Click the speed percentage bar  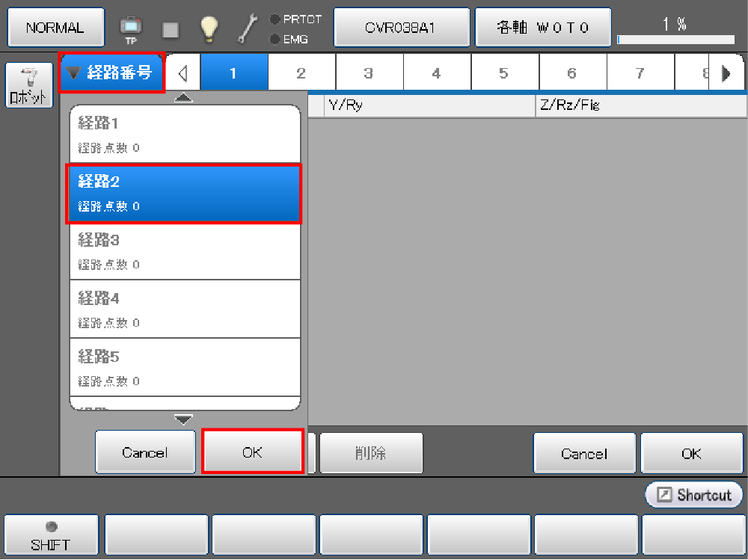coord(675,39)
